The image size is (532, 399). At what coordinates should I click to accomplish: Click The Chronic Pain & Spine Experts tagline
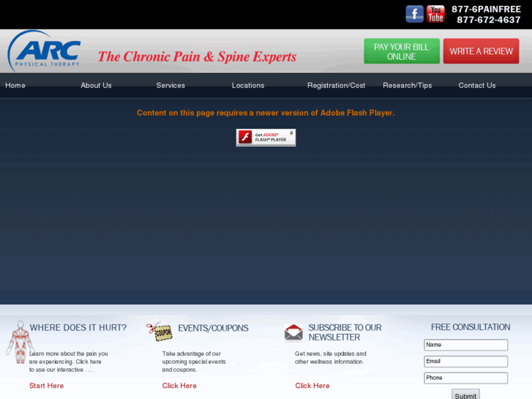click(x=197, y=56)
